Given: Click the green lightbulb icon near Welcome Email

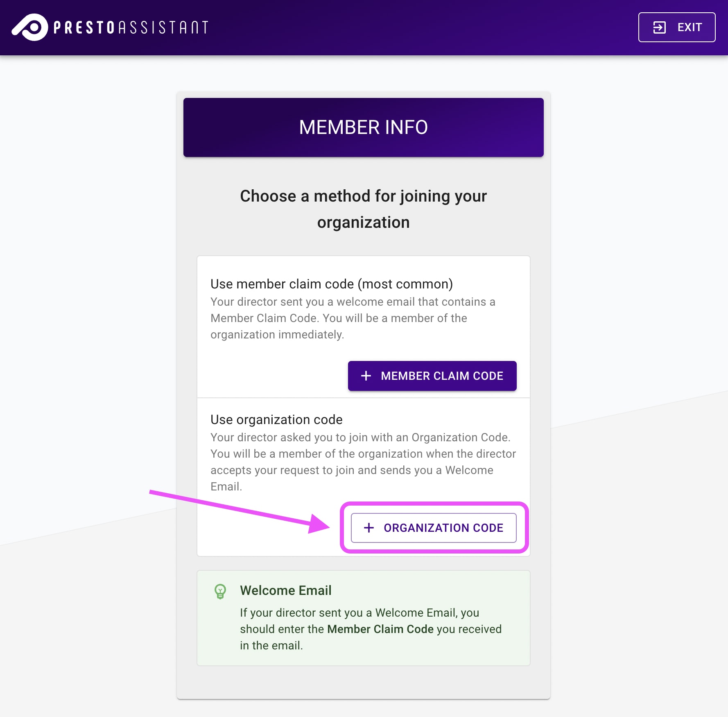Looking at the screenshot, I should pyautogui.click(x=220, y=590).
